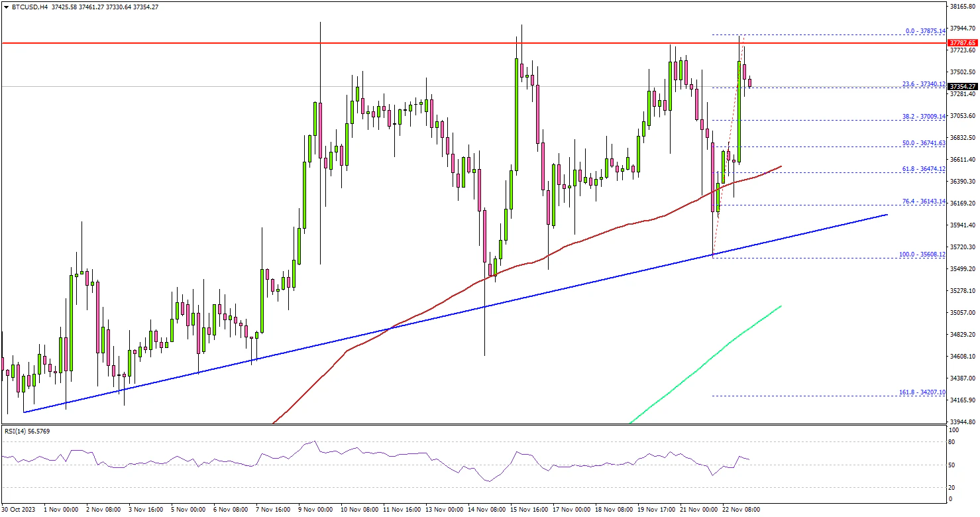The height and width of the screenshot is (517, 980).
Task: Click the BTCUSD,H4 symbol title
Action: [x=28, y=7]
